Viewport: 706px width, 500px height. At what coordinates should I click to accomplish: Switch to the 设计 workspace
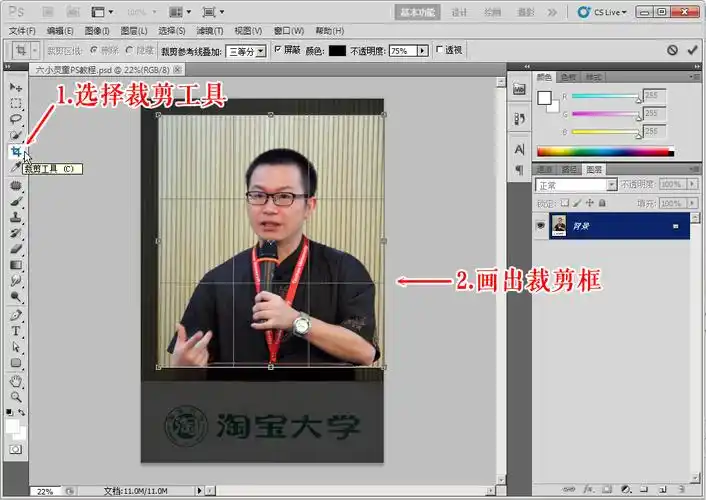tap(459, 12)
